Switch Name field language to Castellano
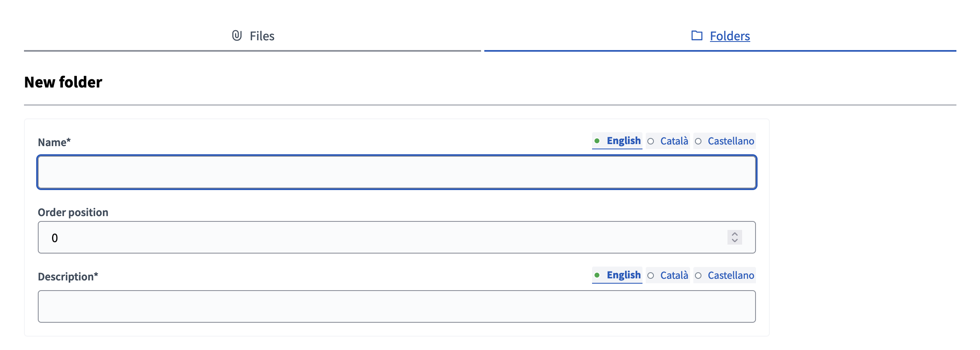 pyautogui.click(x=731, y=141)
